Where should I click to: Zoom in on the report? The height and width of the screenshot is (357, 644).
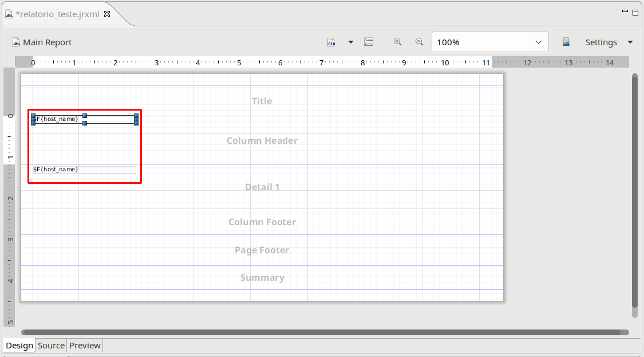point(397,42)
